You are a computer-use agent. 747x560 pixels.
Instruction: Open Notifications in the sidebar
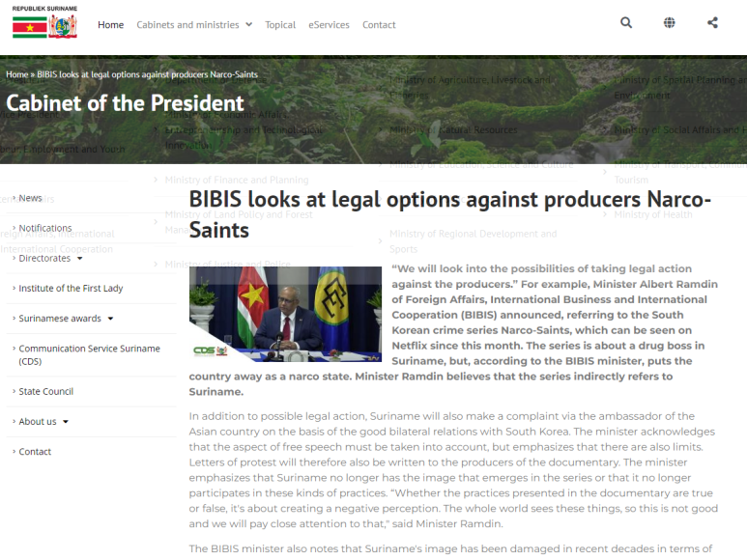click(x=45, y=228)
